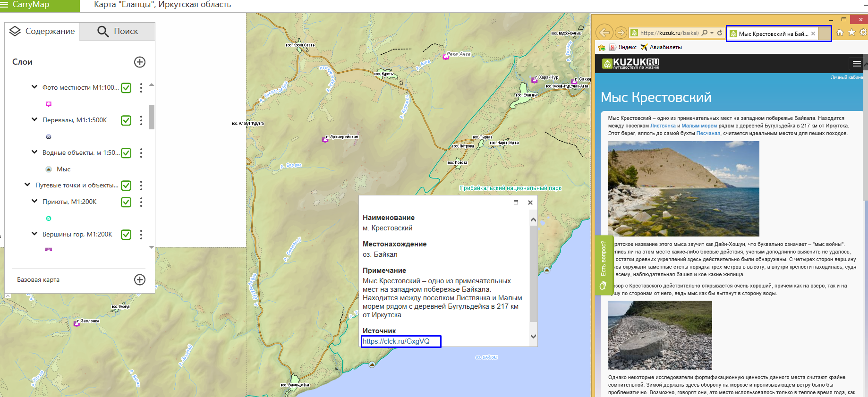Open the CarryMap hamburger menu
The width and height of the screenshot is (868, 397).
click(4, 5)
